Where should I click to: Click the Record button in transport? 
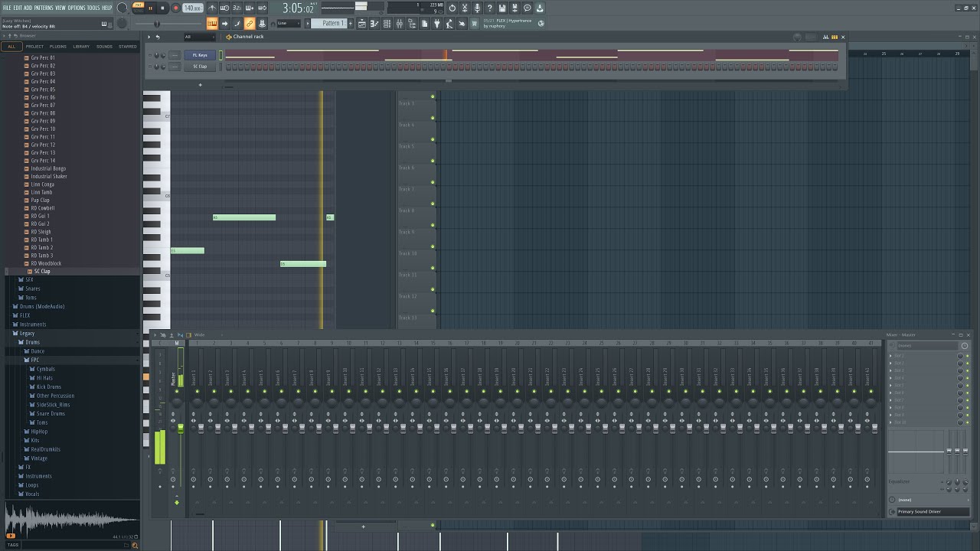pyautogui.click(x=175, y=8)
